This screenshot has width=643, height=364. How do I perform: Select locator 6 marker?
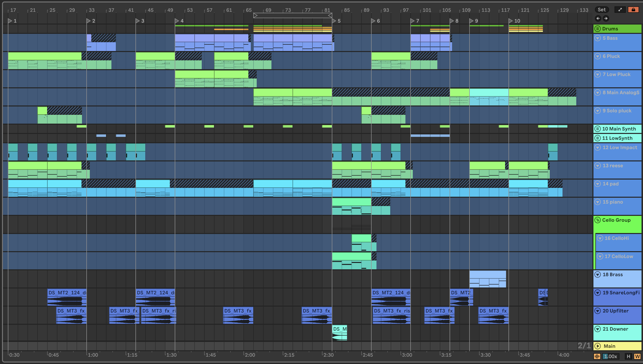(373, 21)
